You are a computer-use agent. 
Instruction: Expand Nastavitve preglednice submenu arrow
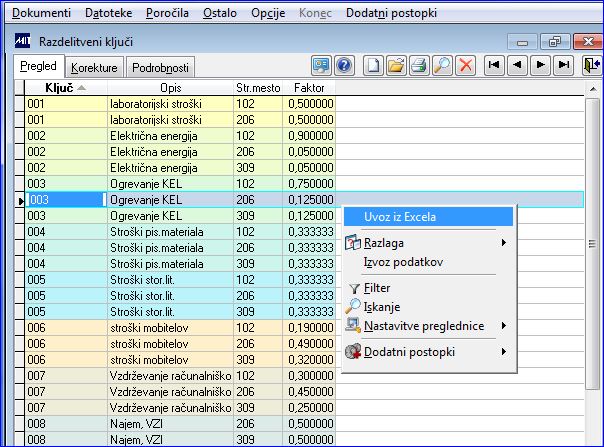tap(503, 326)
